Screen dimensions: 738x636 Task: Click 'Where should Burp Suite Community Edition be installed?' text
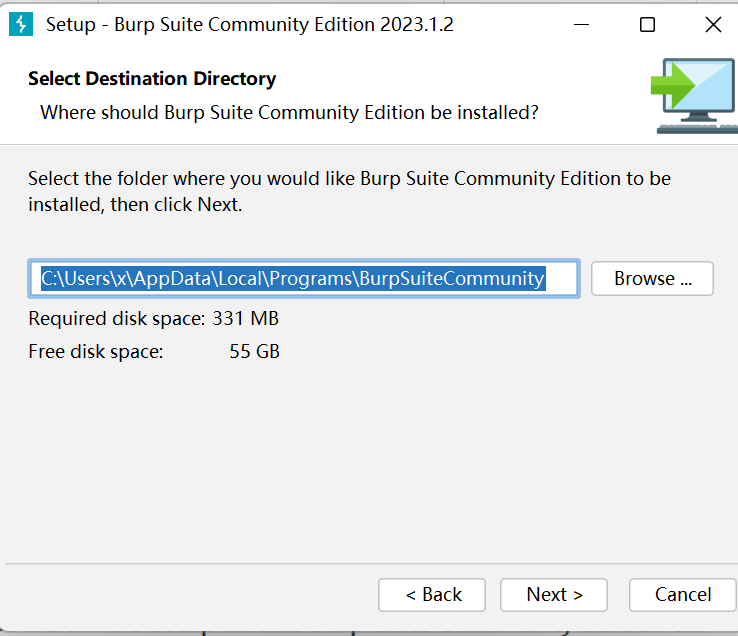click(289, 113)
